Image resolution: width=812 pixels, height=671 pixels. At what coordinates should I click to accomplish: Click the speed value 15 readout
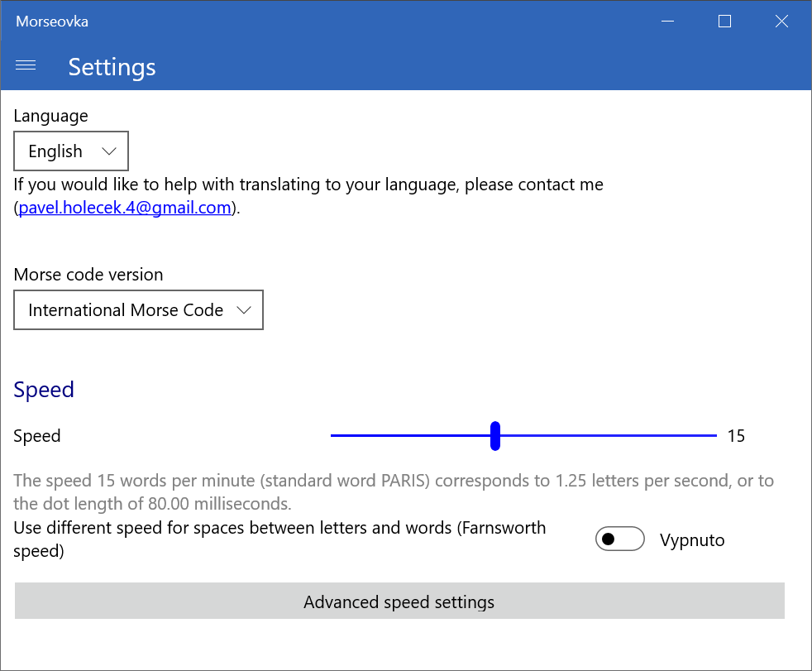pos(736,436)
